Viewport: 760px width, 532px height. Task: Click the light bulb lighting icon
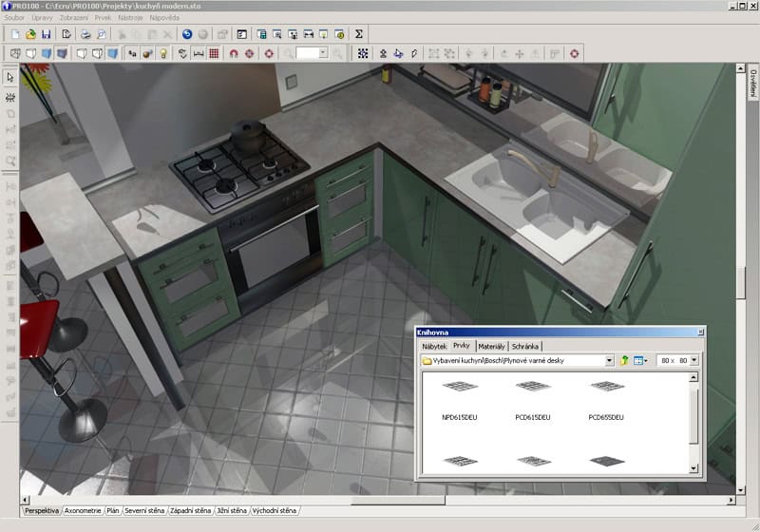point(162,54)
